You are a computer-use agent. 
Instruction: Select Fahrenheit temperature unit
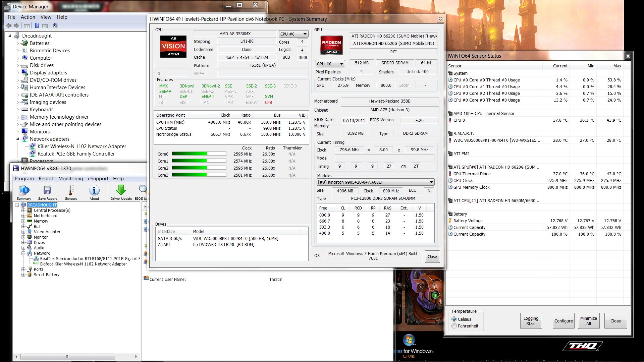pyautogui.click(x=454, y=326)
